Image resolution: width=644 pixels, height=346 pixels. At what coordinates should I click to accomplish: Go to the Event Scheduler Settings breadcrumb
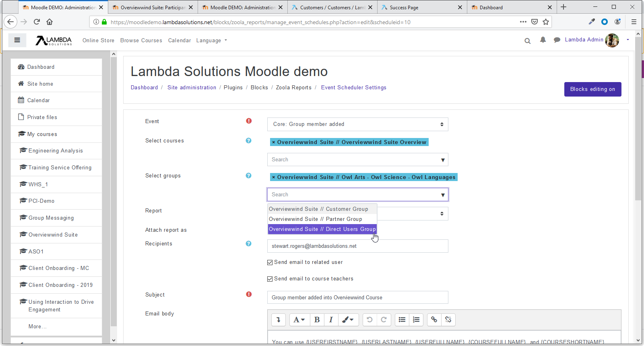[x=354, y=87]
